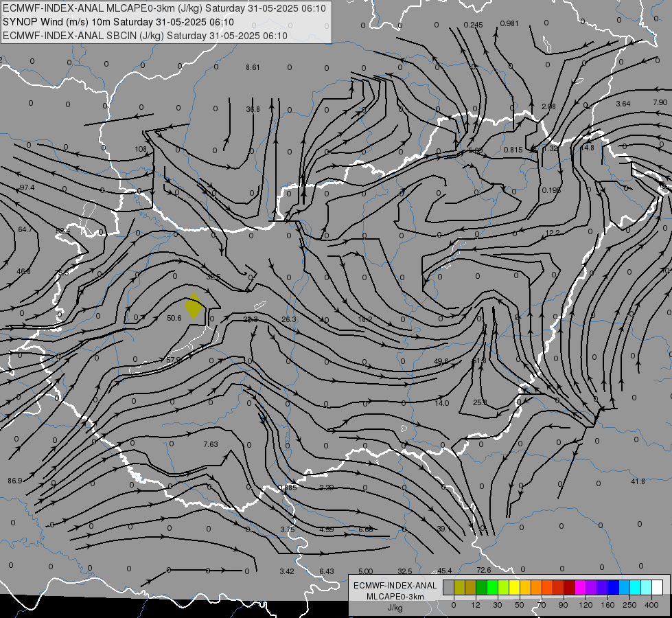Click the map value 97.4
This screenshot has width=672, height=618.
(27, 187)
